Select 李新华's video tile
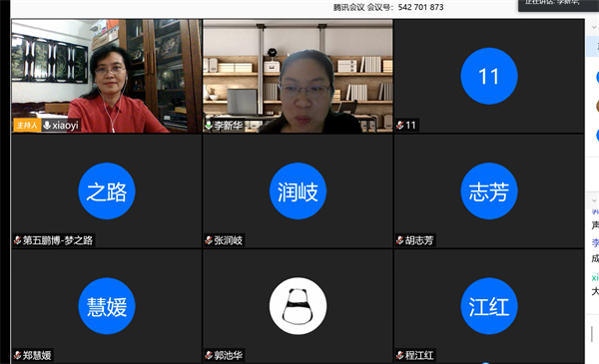 tap(298, 76)
